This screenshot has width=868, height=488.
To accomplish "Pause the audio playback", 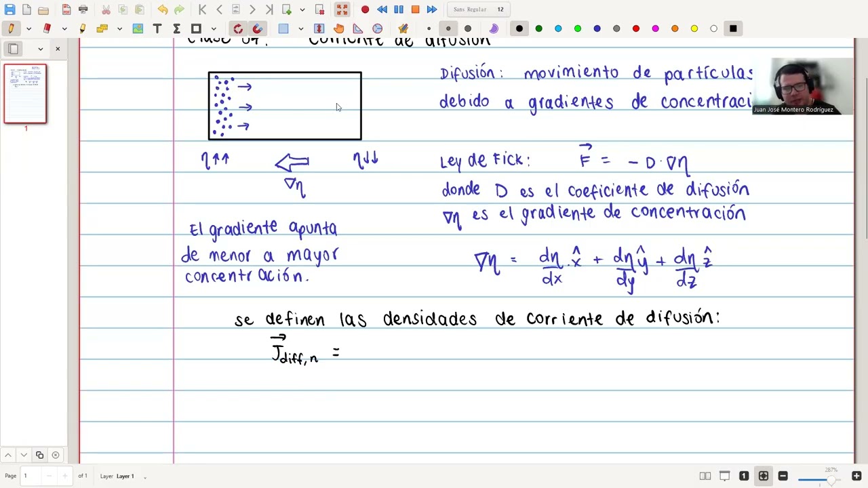I will pyautogui.click(x=399, y=9).
